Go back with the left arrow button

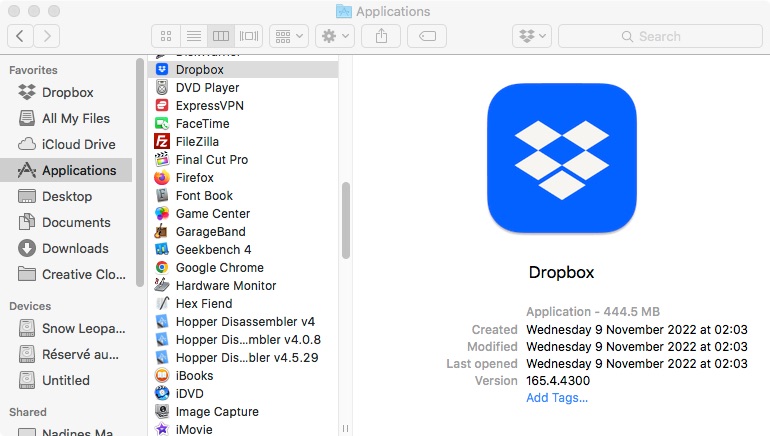[20, 36]
